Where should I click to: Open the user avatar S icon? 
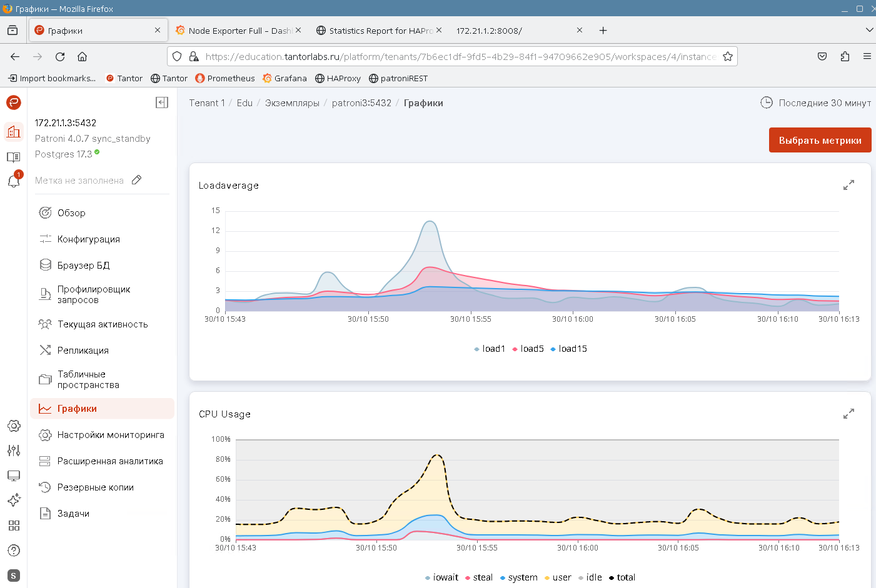click(14, 576)
